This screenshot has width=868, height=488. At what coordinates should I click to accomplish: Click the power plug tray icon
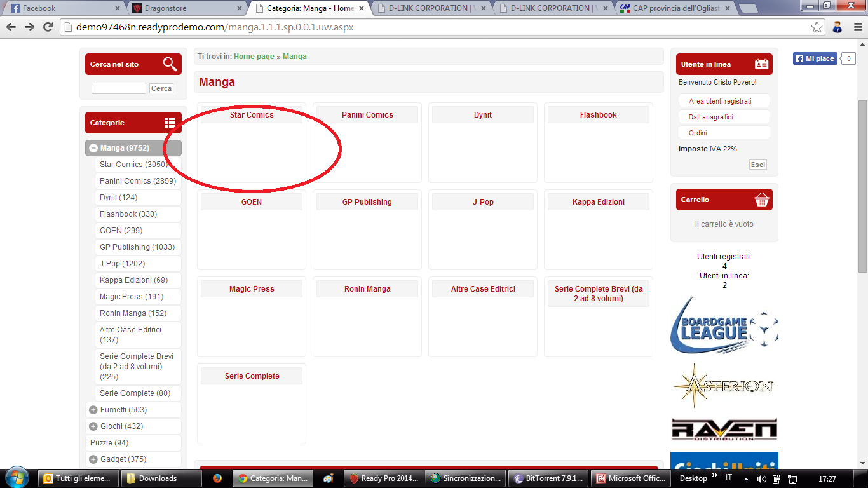click(x=777, y=478)
